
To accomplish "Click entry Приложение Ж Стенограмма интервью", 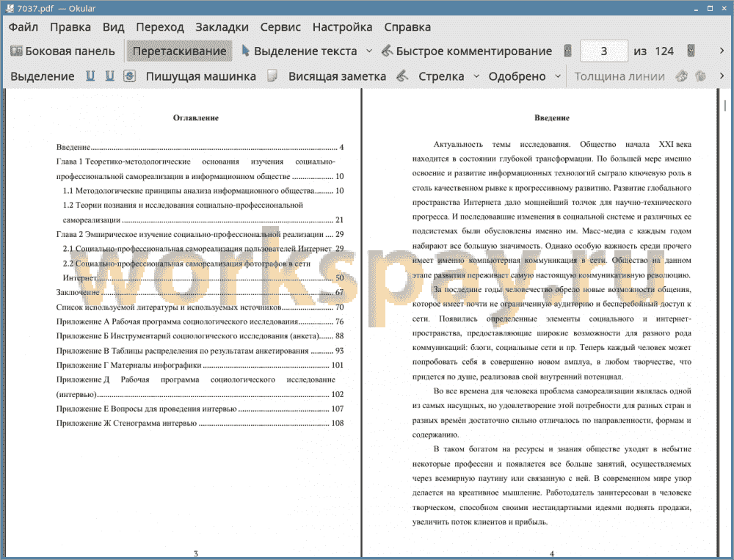I will tap(200, 423).
